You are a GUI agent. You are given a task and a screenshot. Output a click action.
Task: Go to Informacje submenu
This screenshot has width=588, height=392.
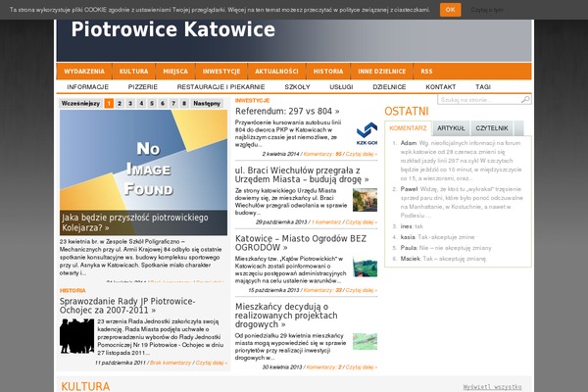coord(88,87)
